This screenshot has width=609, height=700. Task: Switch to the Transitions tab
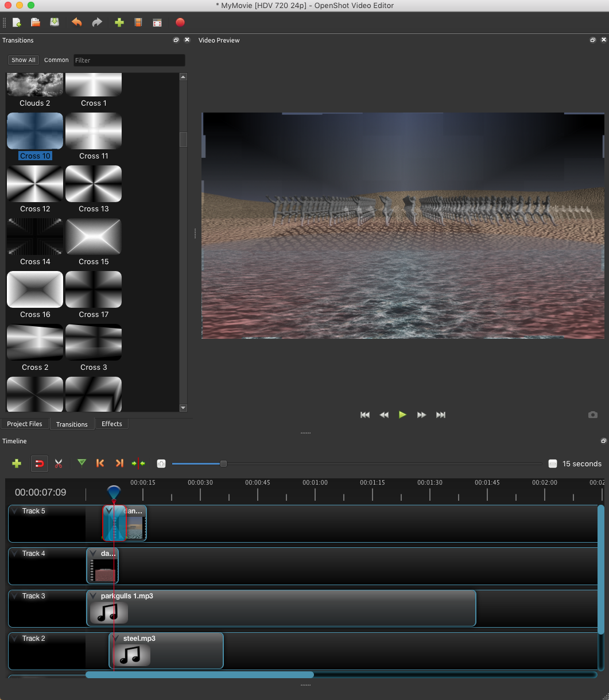[72, 424]
